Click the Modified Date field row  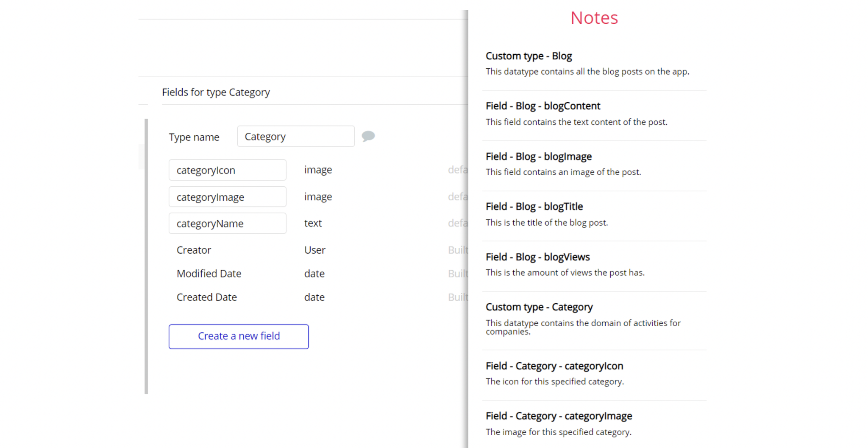(209, 274)
